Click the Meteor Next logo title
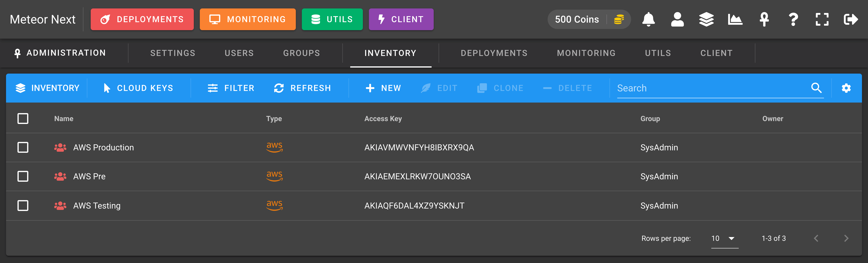 click(x=42, y=20)
